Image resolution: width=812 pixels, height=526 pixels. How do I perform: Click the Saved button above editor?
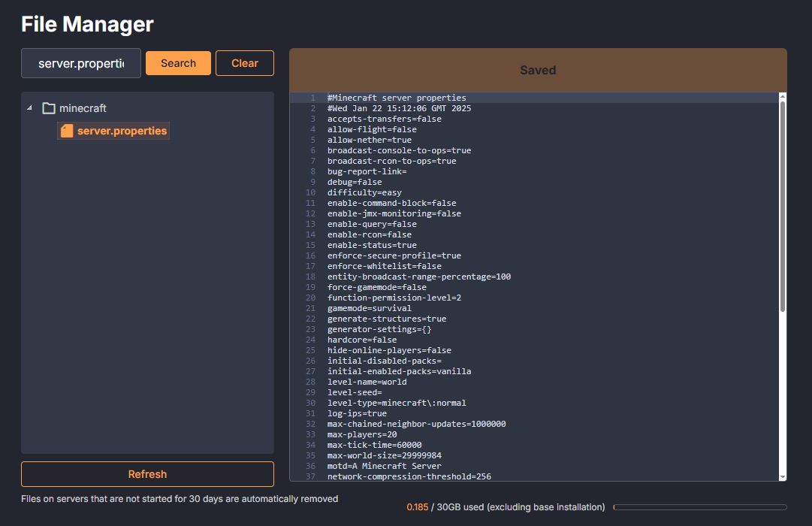[538, 70]
